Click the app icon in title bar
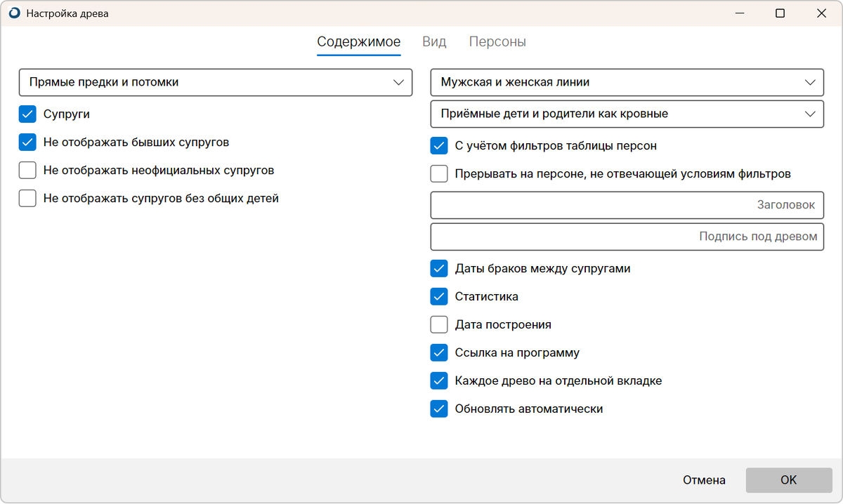 [x=14, y=13]
